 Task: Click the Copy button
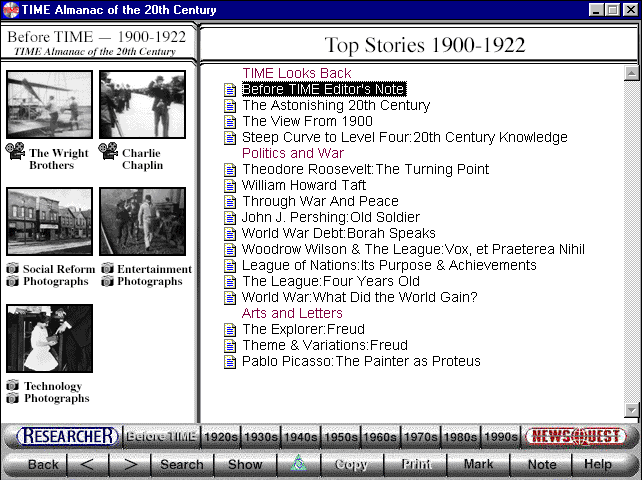(x=351, y=464)
